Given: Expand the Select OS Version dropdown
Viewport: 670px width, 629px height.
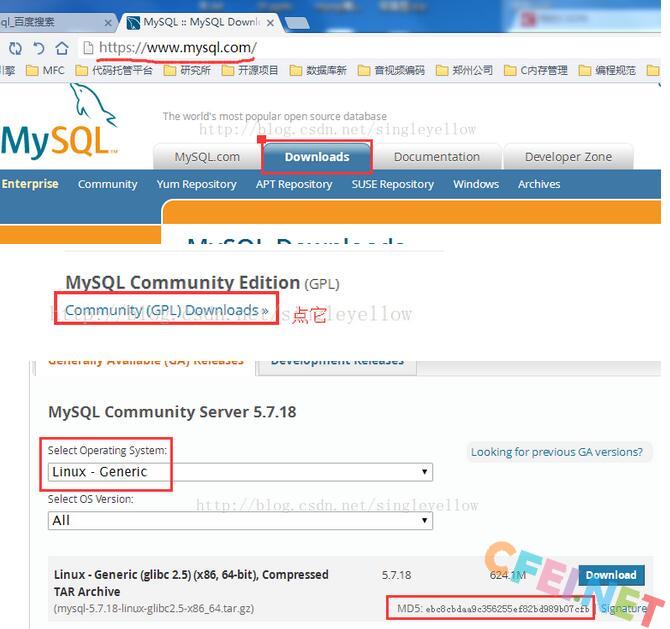Looking at the screenshot, I should click(x=240, y=521).
